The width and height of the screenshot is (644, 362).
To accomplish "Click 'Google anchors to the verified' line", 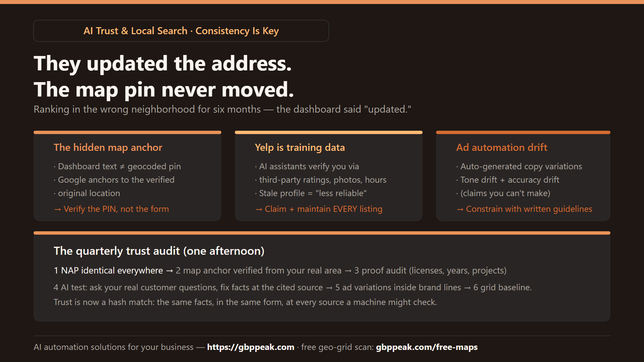I will point(114,180).
